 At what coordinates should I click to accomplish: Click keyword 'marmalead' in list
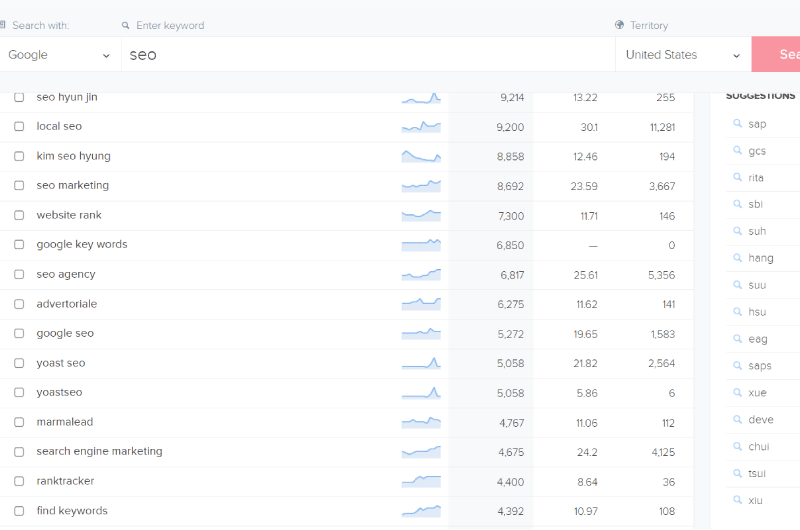click(x=65, y=422)
